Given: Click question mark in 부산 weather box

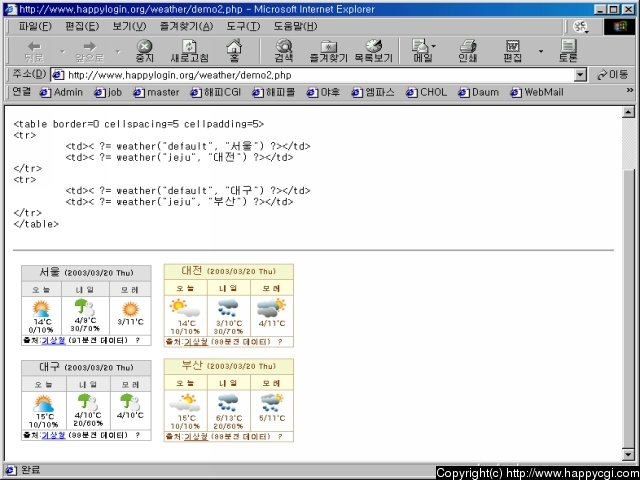Looking at the screenshot, I should pos(280,436).
